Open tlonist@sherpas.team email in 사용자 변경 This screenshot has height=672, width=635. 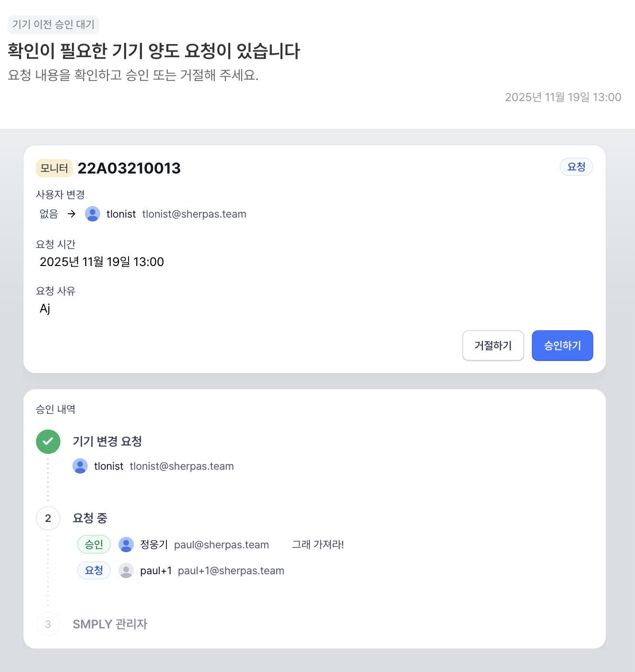click(194, 214)
